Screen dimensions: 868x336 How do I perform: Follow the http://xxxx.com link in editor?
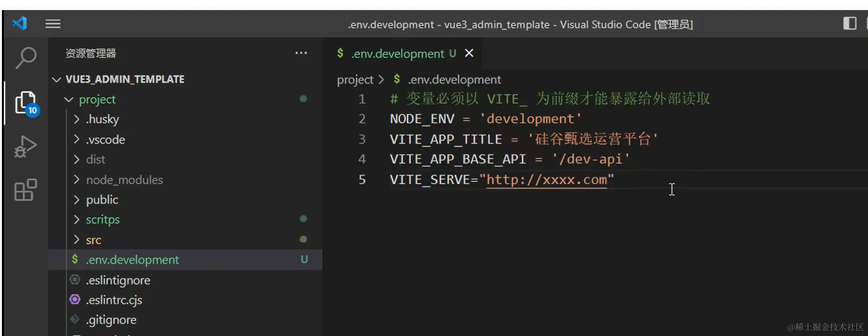point(547,180)
